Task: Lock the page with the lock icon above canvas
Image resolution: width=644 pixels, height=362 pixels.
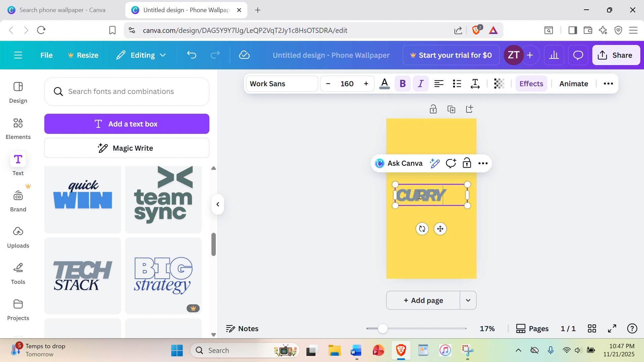Action: tap(433, 109)
